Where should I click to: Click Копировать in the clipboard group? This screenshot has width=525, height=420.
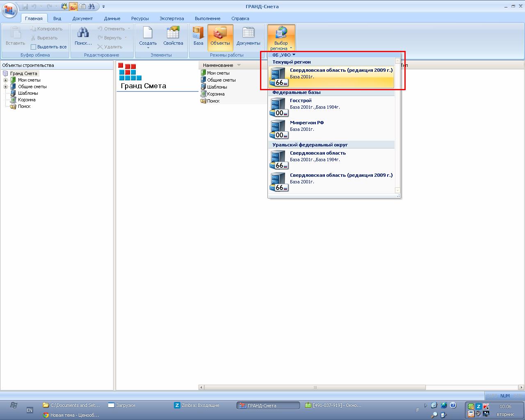tap(46, 29)
